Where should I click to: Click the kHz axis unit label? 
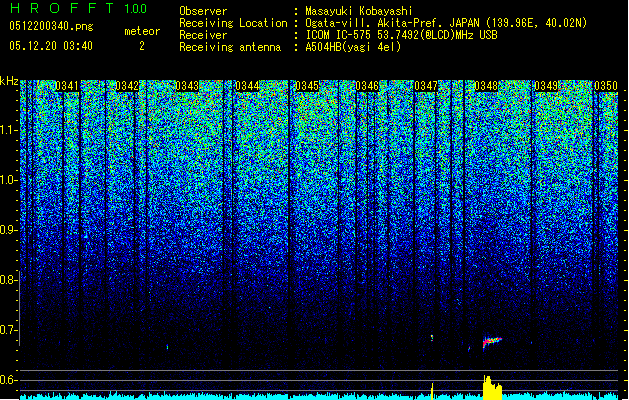coord(9,81)
